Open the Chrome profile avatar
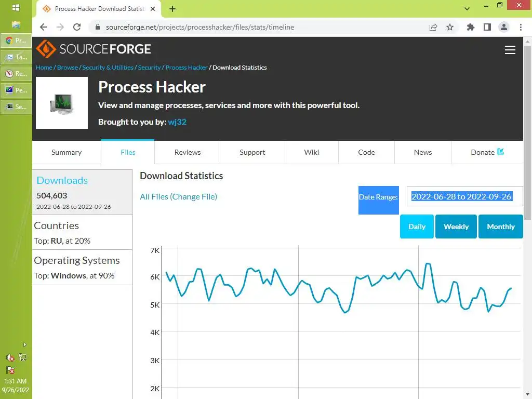Viewport: 532px width, 399px height. [x=504, y=27]
